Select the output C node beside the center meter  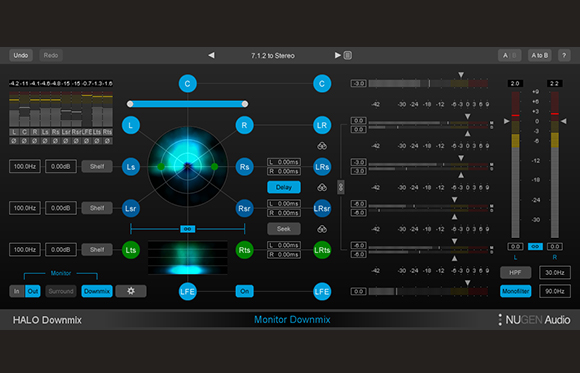pos(322,84)
